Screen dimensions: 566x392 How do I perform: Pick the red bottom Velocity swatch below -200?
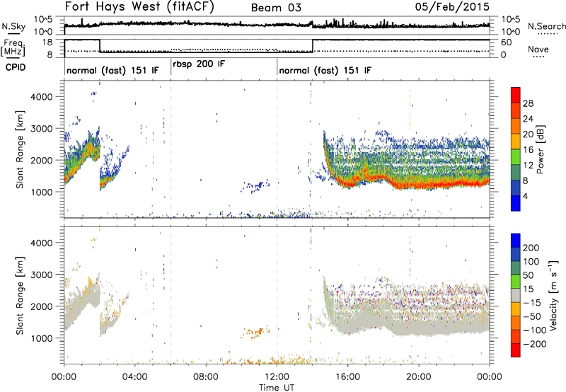tap(516, 350)
